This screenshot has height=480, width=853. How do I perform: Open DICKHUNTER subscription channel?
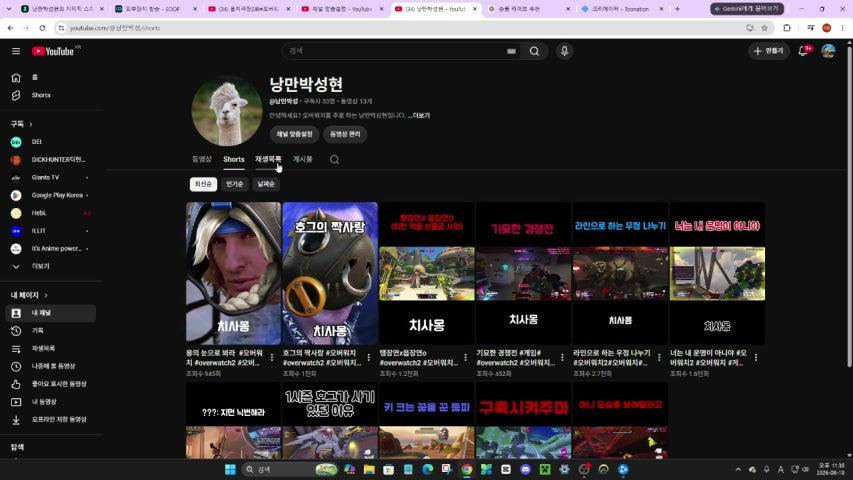(x=52, y=159)
